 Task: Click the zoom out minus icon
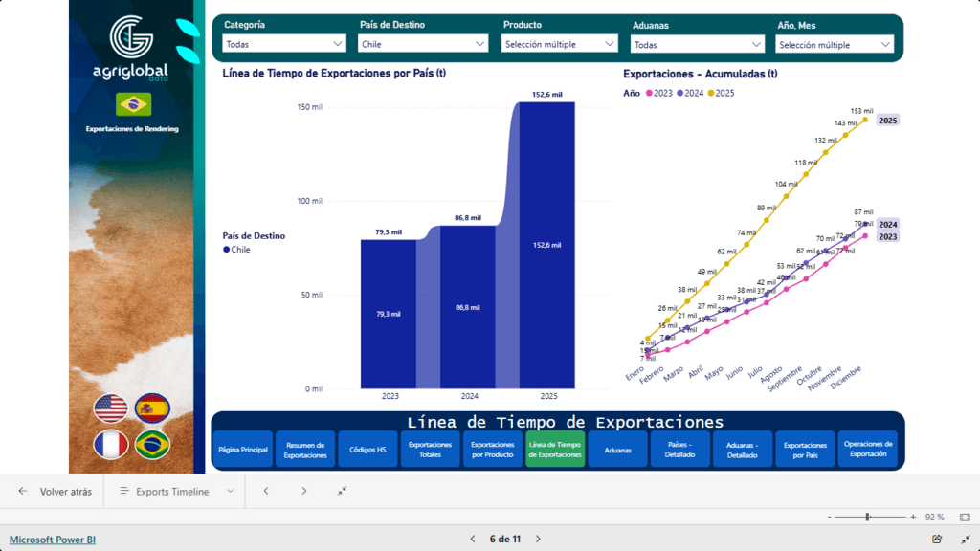point(828,517)
